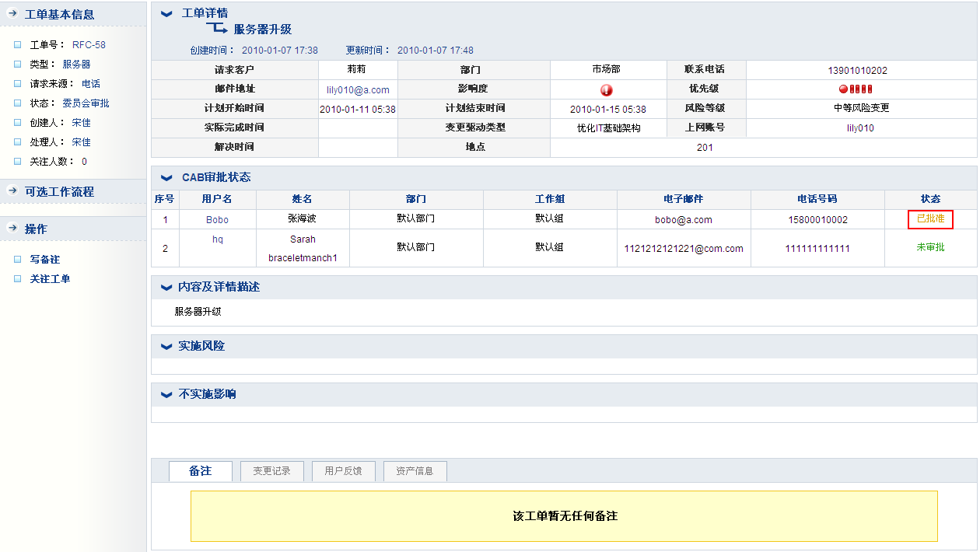The width and height of the screenshot is (980, 552).
Task: Switch to the 变更记录 tab
Action: (x=271, y=471)
